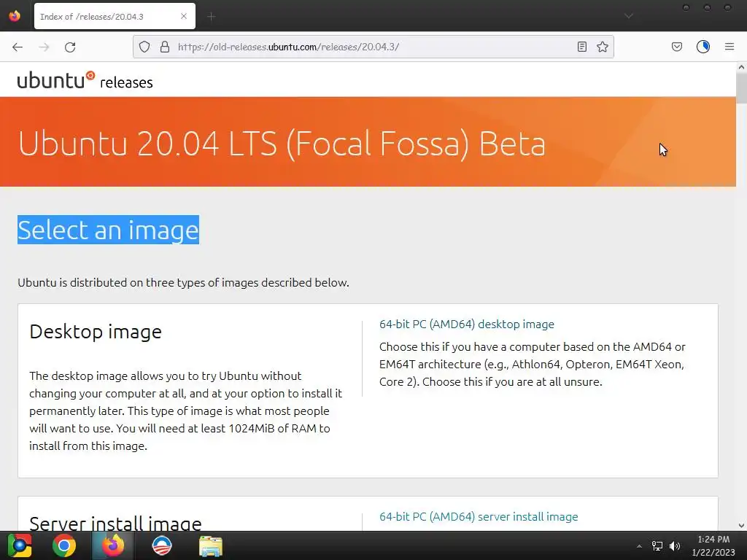Open the volume tray icon
The height and width of the screenshot is (560, 747).
point(675,546)
